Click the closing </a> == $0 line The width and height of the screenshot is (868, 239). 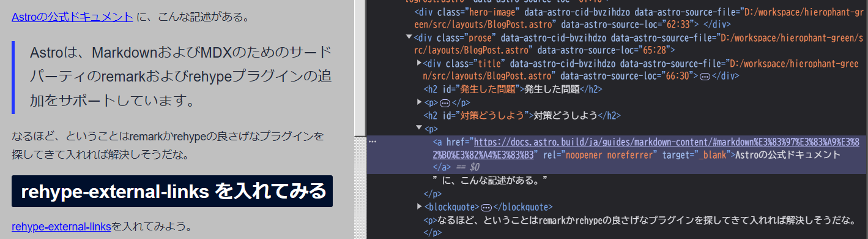coord(456,167)
